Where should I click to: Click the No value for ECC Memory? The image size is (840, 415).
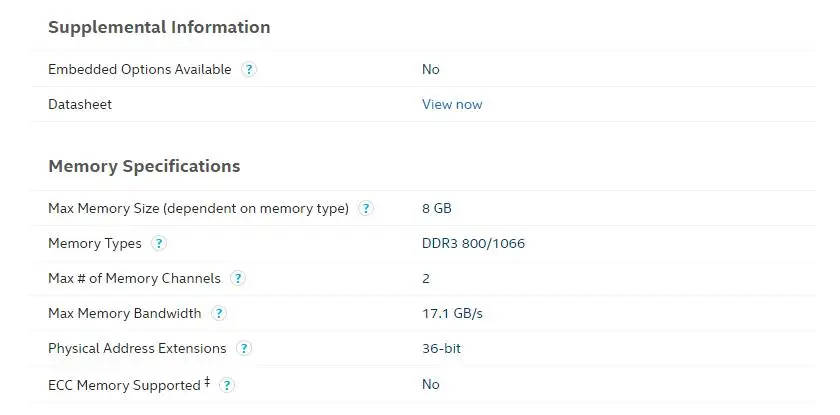[x=431, y=384]
